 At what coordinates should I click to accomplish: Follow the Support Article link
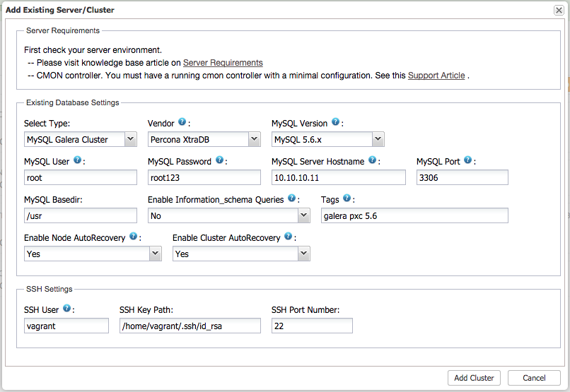coord(436,76)
